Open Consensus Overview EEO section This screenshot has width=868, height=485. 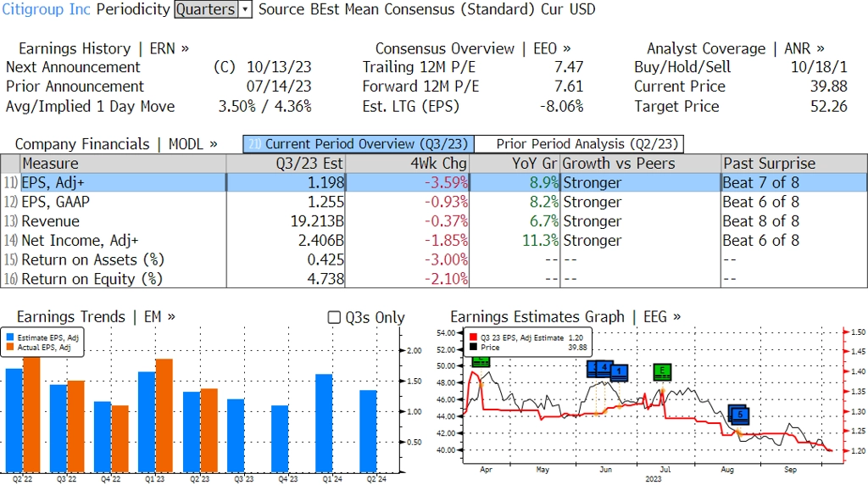click(x=473, y=48)
